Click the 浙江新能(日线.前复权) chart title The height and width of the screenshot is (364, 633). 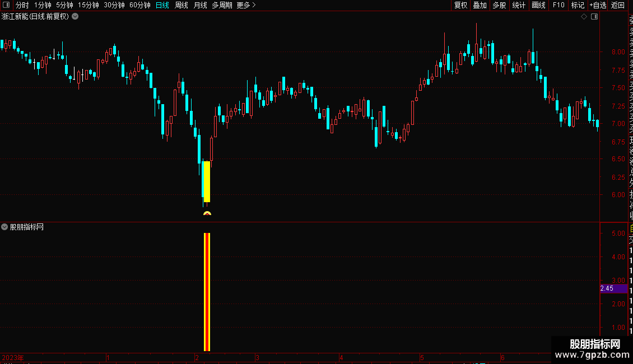pyautogui.click(x=35, y=17)
